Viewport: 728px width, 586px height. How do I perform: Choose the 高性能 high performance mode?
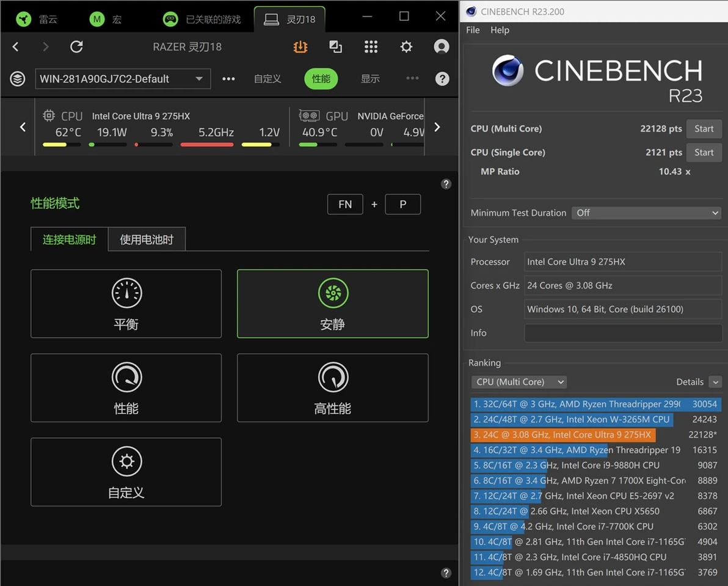tap(332, 388)
